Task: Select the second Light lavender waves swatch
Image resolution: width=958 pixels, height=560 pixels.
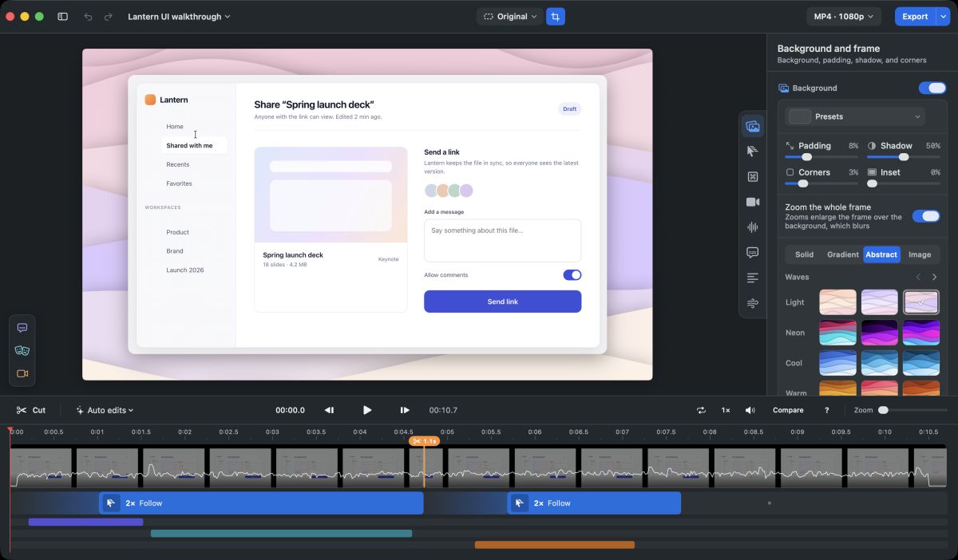Action: (x=879, y=302)
